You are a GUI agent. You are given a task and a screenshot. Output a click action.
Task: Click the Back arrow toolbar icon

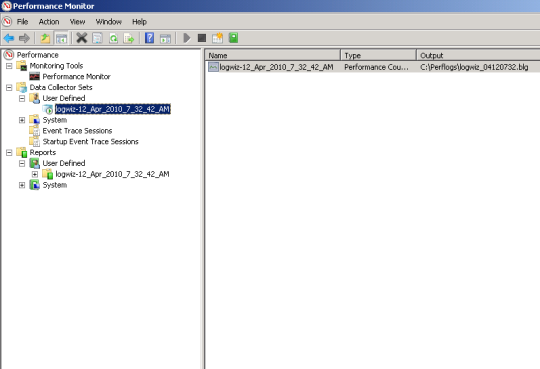coord(9,38)
